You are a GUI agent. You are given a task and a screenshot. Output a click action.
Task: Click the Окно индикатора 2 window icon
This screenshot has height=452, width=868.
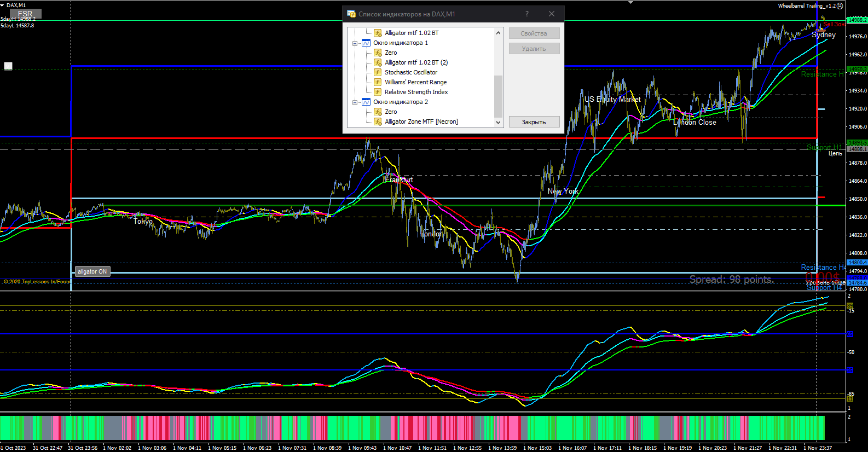tap(366, 102)
